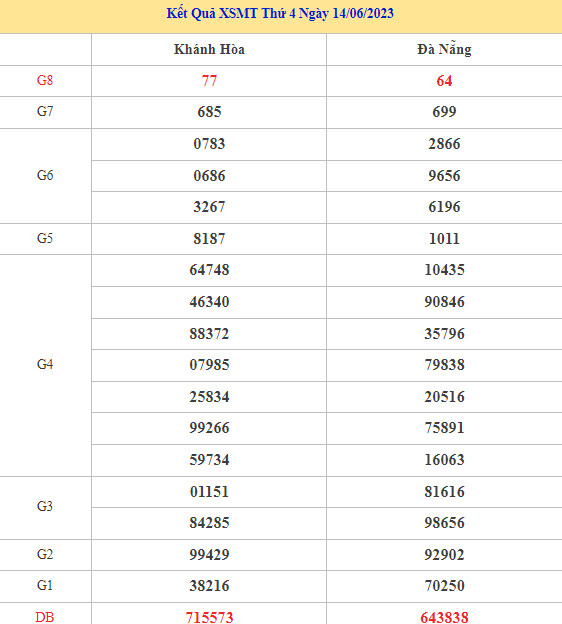Click the number 6196
Screen dimensions: 562x624
pos(444,207)
